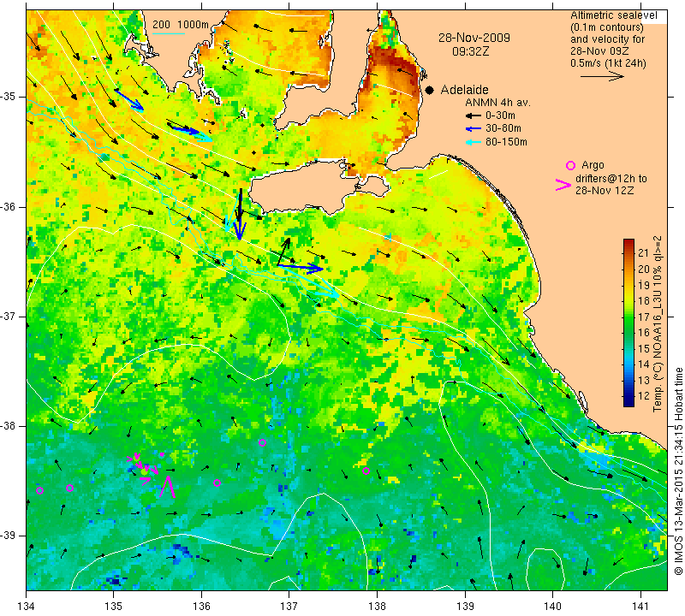Click the 134 longitude axis label
This screenshot has height=616, width=685.
tap(27, 606)
